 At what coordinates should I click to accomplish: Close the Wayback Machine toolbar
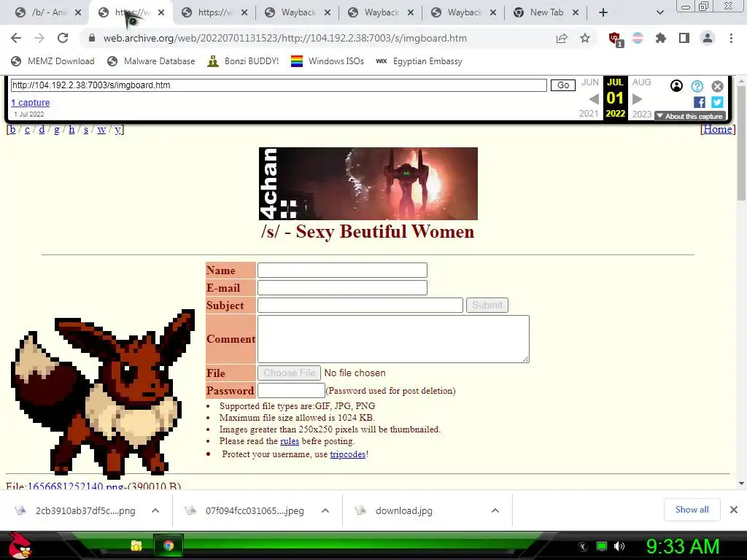point(718,86)
